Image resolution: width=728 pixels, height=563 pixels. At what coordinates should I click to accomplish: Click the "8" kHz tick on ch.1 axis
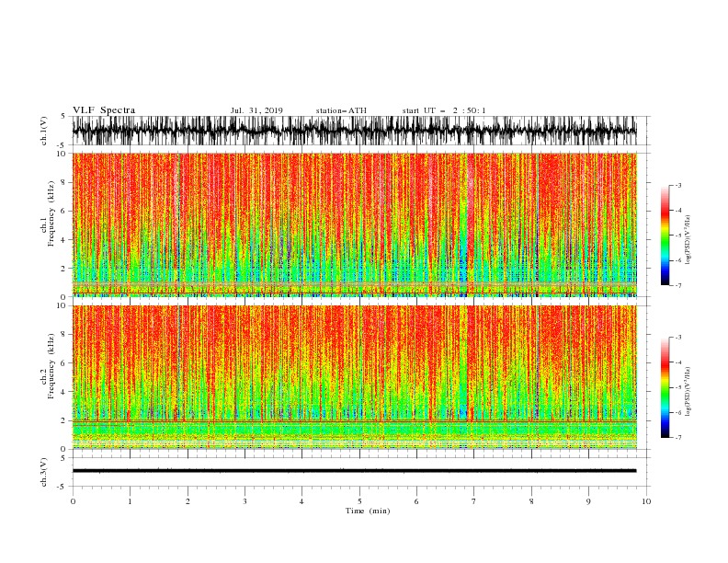[64, 182]
